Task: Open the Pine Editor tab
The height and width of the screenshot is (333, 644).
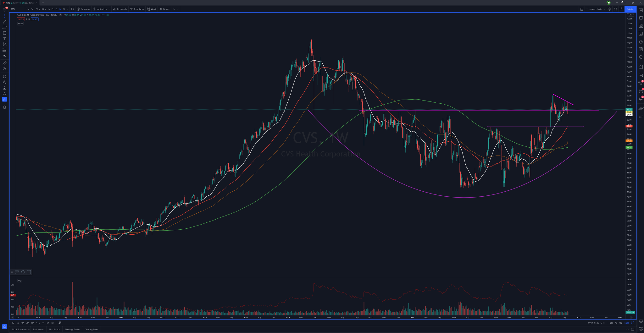Action: click(x=54, y=329)
